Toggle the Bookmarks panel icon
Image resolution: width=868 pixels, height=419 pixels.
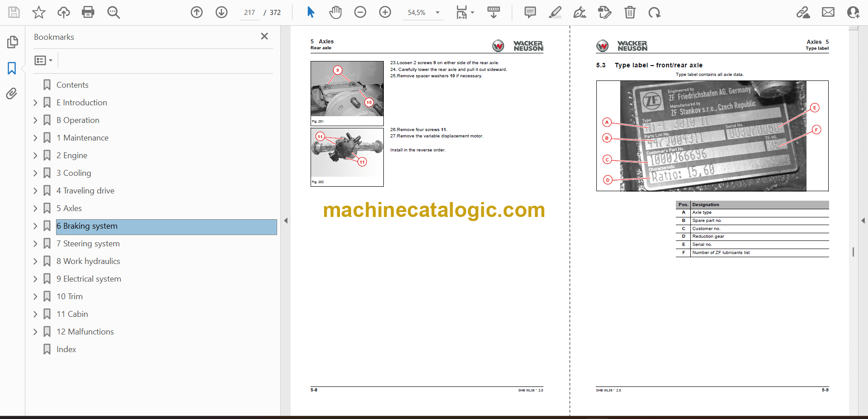coord(12,68)
